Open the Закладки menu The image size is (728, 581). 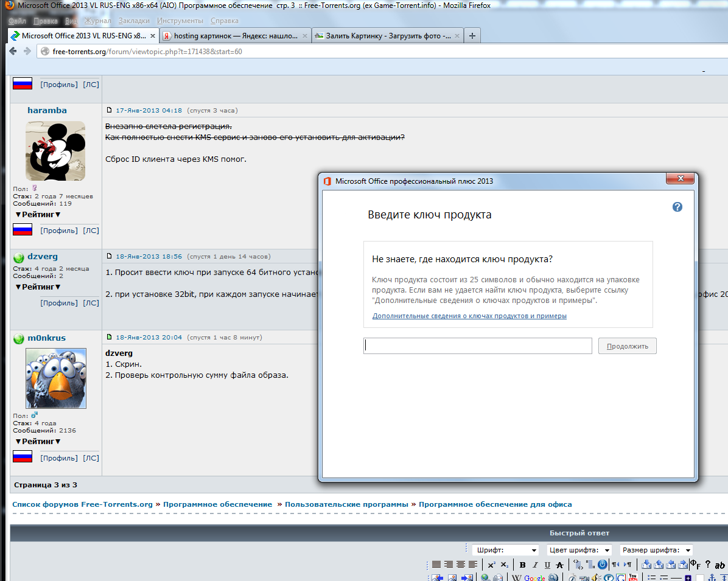pyautogui.click(x=134, y=21)
